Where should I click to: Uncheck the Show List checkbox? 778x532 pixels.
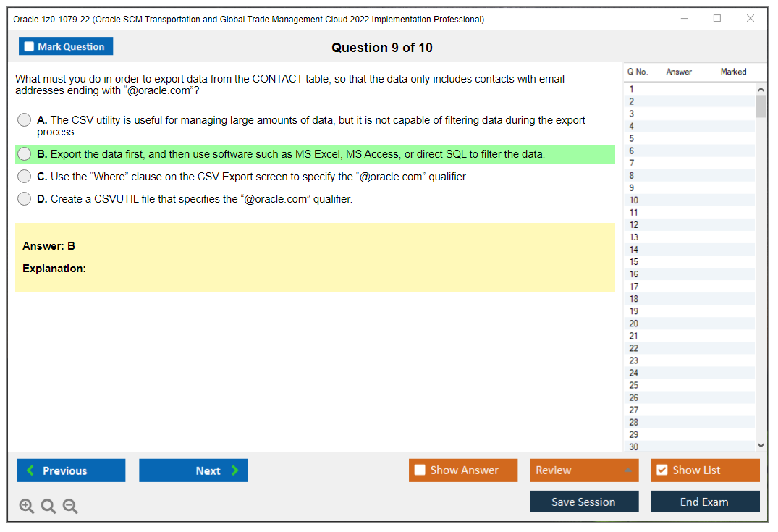point(661,470)
